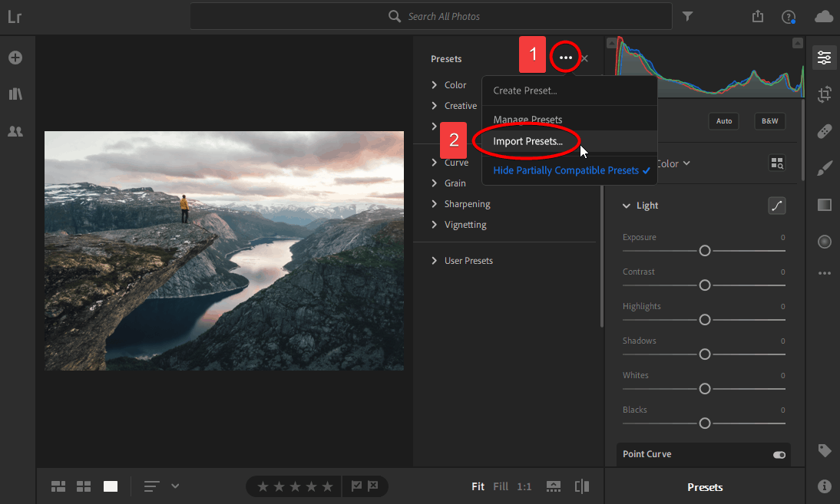This screenshot has width=840, height=504.
Task: Switch to Detail single-photo view
Action: [x=111, y=486]
